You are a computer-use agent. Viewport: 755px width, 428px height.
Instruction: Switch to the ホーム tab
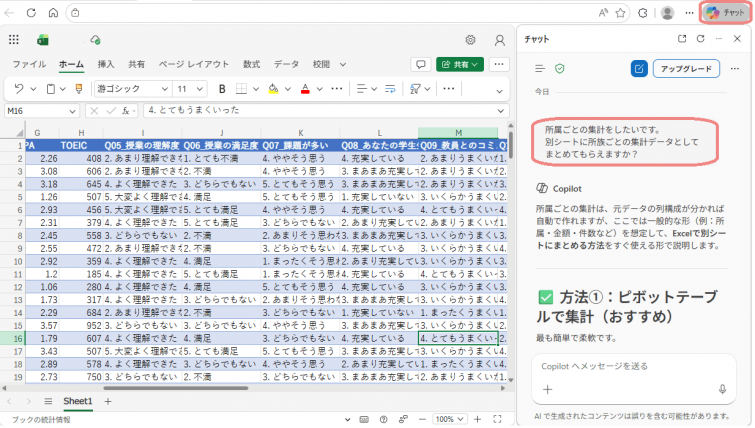point(71,65)
